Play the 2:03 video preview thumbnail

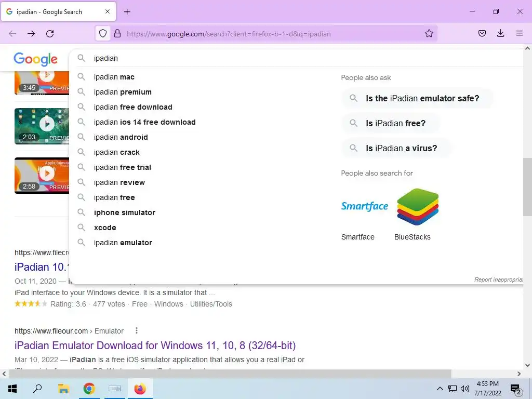(x=42, y=126)
